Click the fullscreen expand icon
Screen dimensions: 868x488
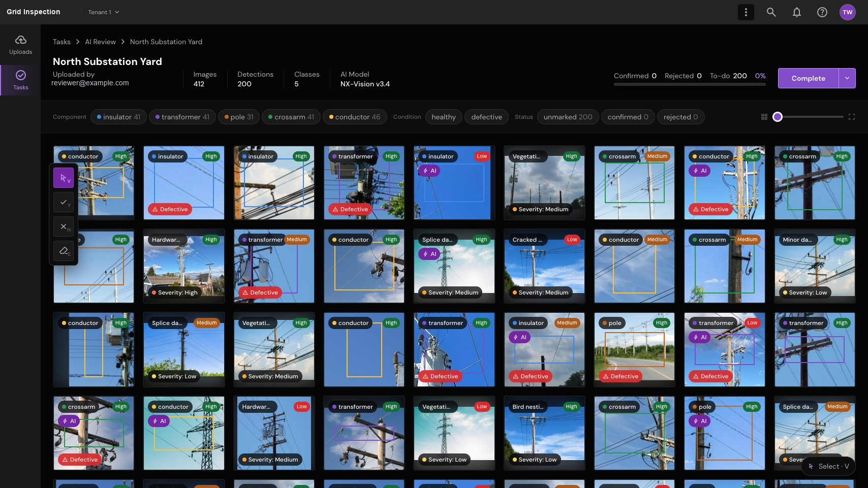[852, 117]
